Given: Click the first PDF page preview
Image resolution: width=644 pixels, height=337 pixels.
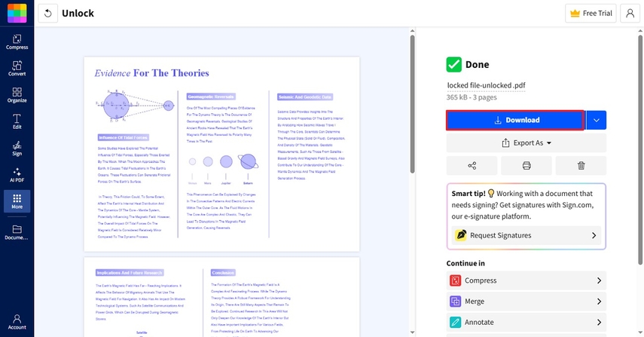Looking at the screenshot, I should coord(221,154).
